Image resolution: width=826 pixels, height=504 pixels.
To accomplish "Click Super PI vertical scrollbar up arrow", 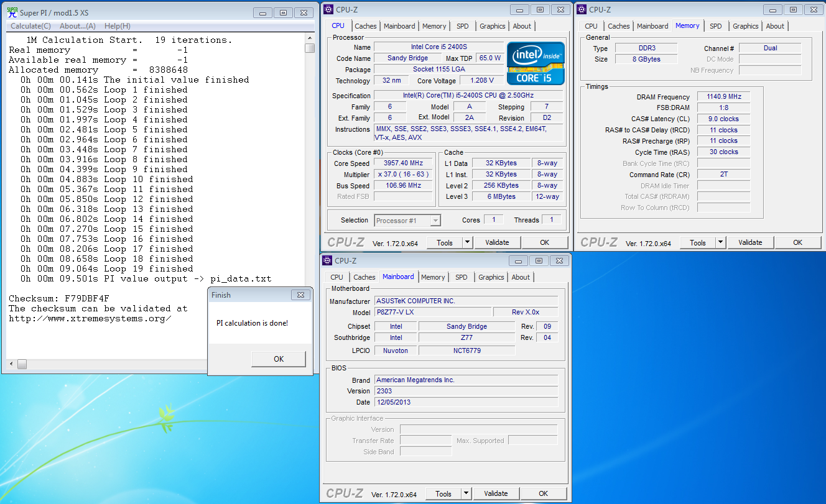I will coord(310,38).
